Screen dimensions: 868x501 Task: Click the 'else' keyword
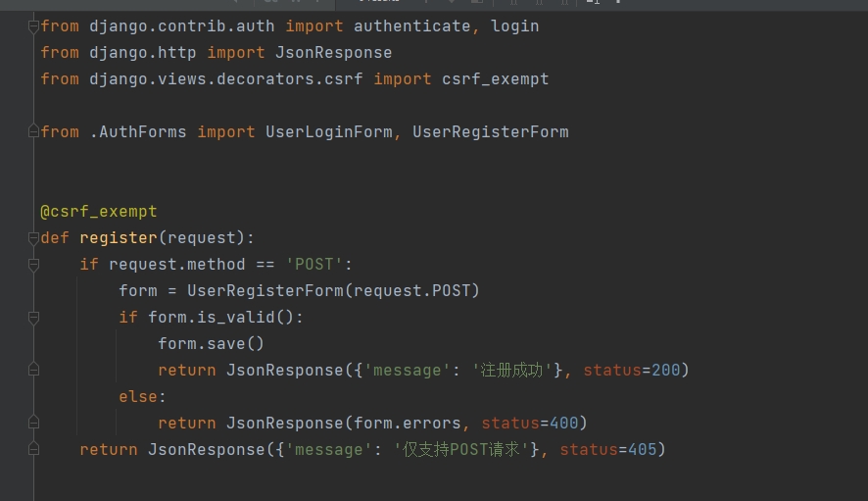pyautogui.click(x=138, y=397)
